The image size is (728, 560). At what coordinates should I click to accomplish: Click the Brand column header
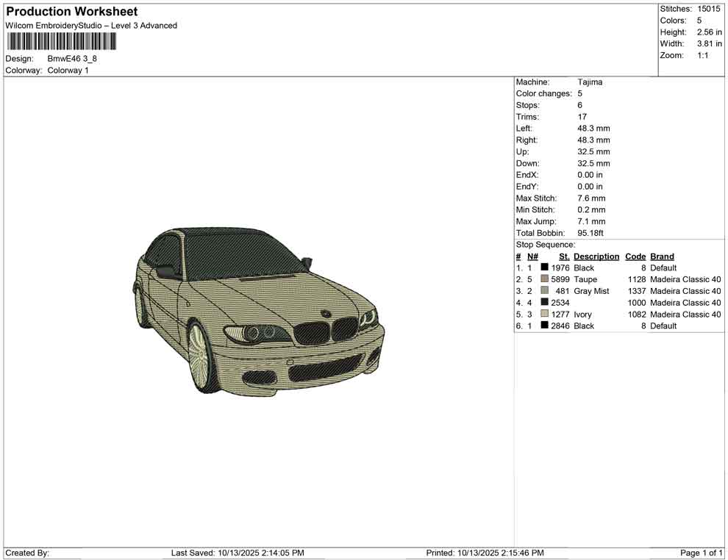point(662,256)
